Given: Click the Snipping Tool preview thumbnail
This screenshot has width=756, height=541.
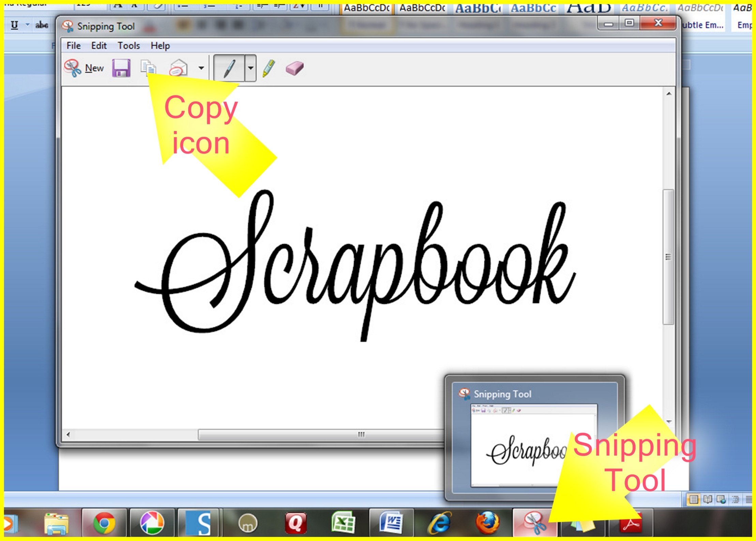Looking at the screenshot, I should pos(518,443).
